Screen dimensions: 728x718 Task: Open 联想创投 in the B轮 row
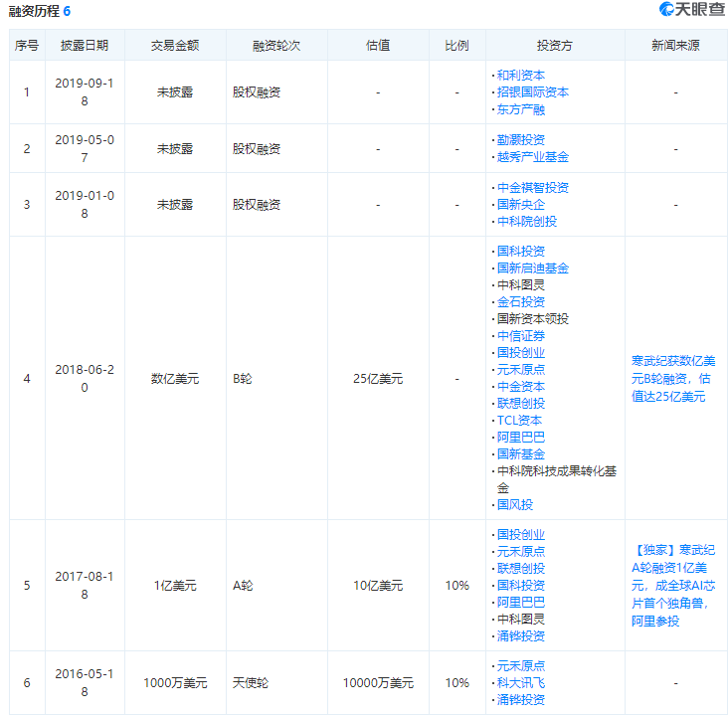click(x=520, y=403)
